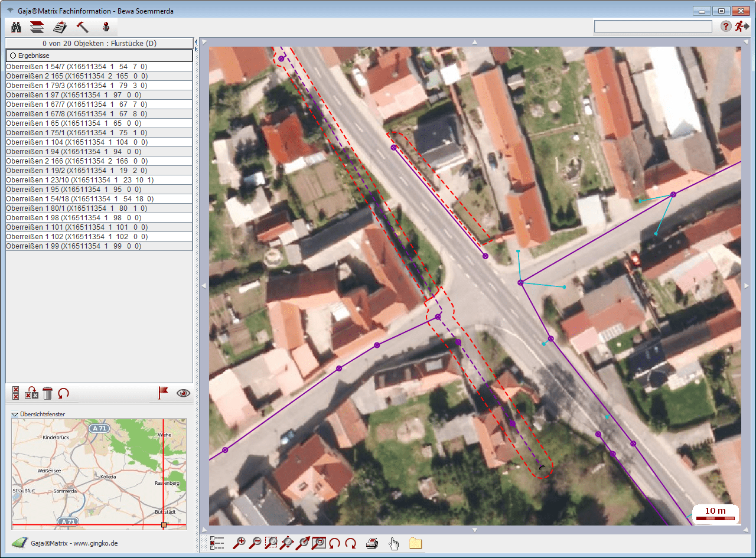Click the select-all checkboxes icon
Screen dimensions: 756x558
16,393
